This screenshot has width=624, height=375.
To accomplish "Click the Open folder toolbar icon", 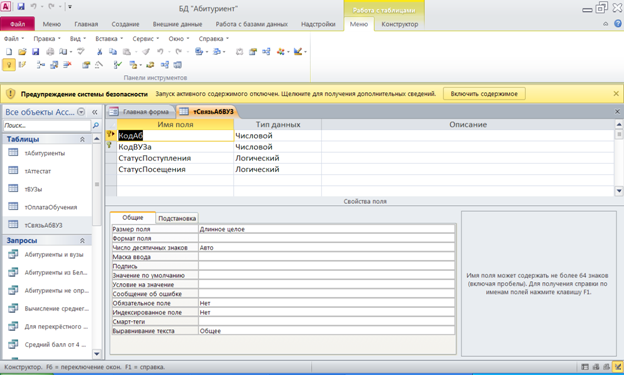I will [x=22, y=52].
